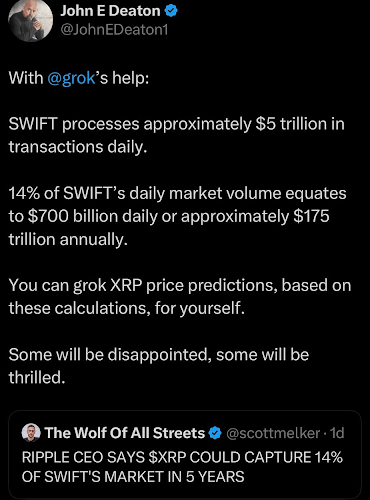Click the SWIFT processes $5 trillion paragraph

(176, 135)
